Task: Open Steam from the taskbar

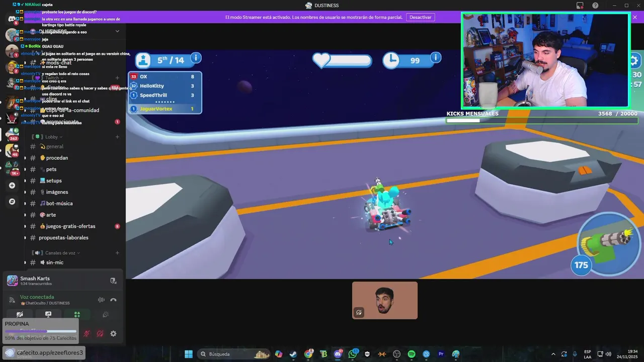Action: click(293, 354)
